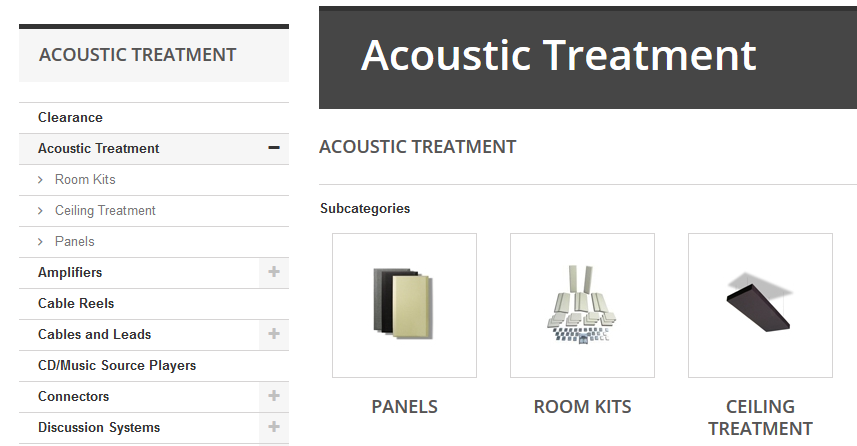Open the Panels product thumbnail
The image size is (857, 446).
(x=404, y=305)
